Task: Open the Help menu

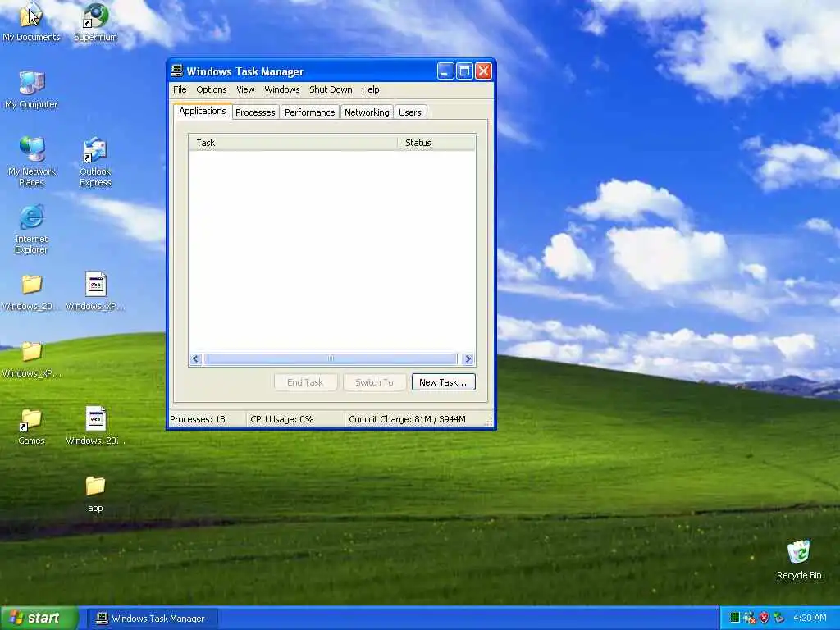Action: [x=370, y=89]
